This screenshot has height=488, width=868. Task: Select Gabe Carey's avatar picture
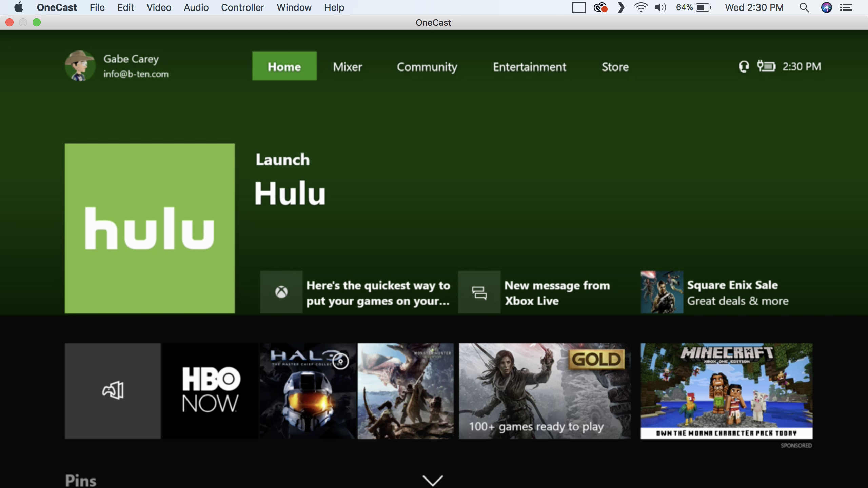(80, 66)
